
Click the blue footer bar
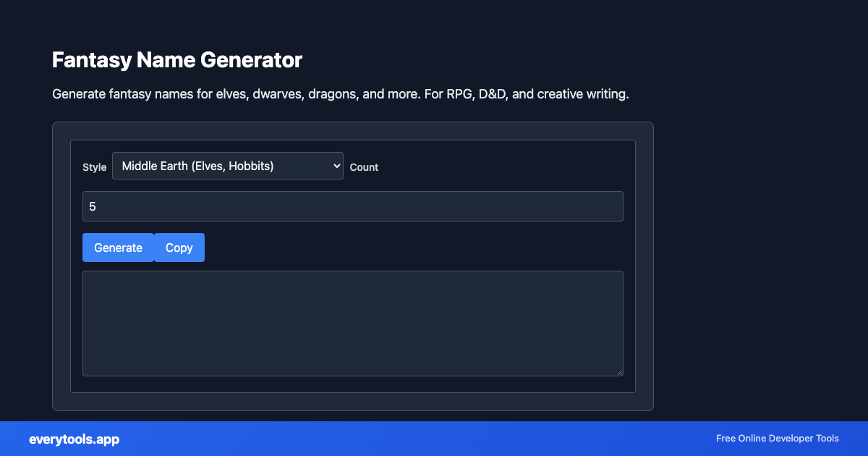[434, 439]
